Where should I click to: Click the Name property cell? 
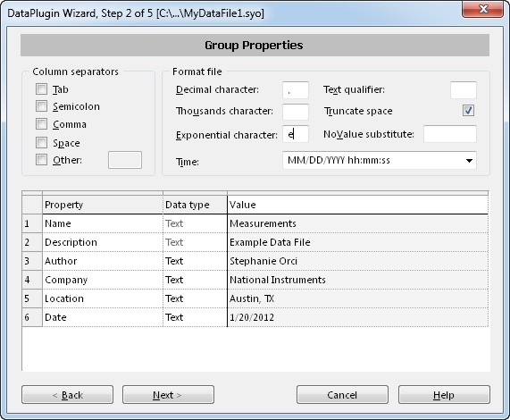(103, 223)
